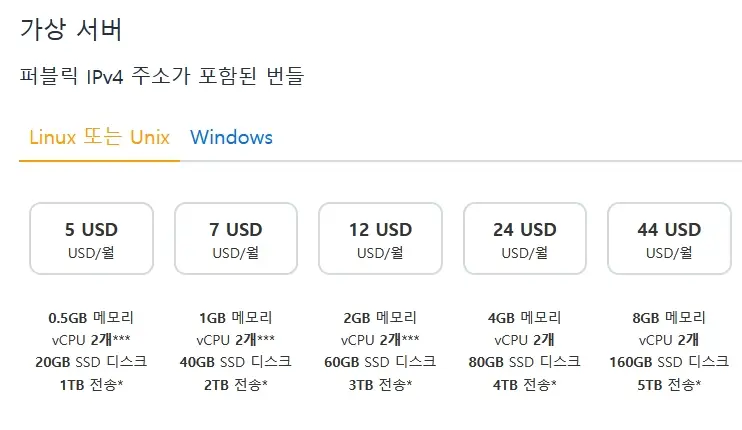Select the 44 USD plan card
Viewport: 742px width, 430px height.
pyautogui.click(x=669, y=238)
